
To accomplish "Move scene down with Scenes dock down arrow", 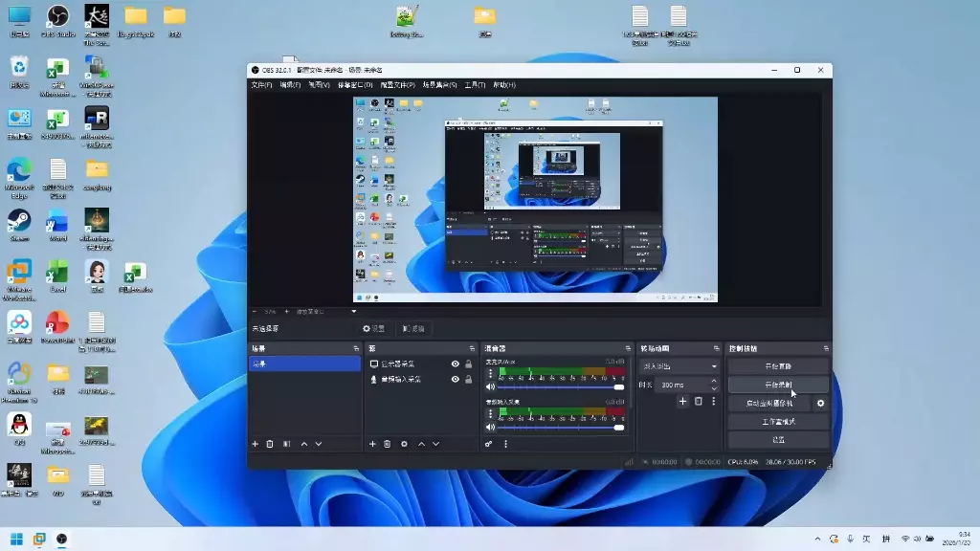I will [x=319, y=444].
